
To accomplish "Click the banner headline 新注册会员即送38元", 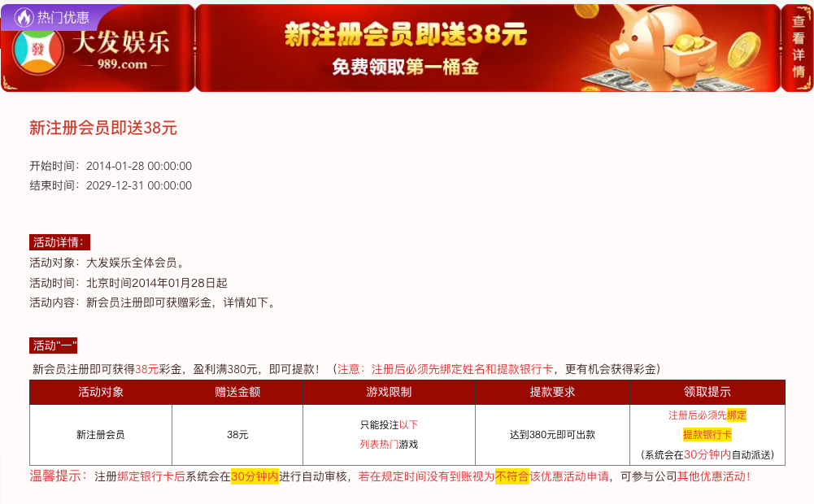I will (x=405, y=35).
